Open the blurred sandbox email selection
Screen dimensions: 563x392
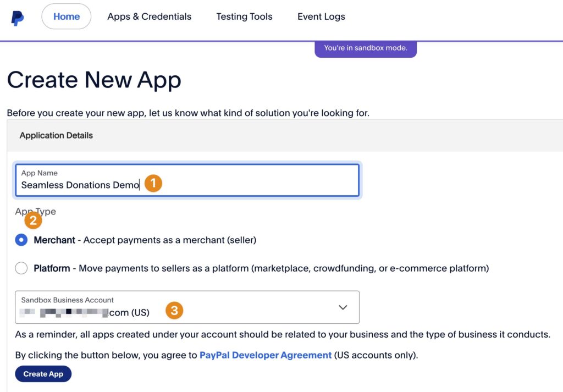tap(84, 313)
